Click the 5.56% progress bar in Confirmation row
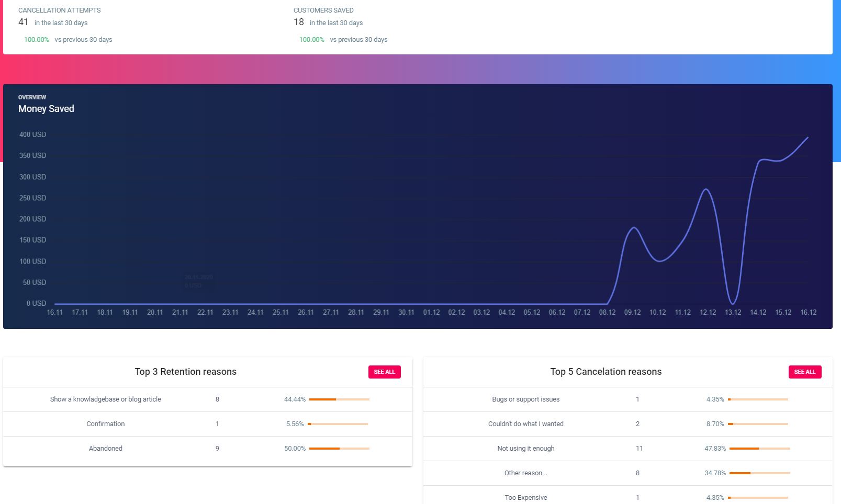 (338, 424)
